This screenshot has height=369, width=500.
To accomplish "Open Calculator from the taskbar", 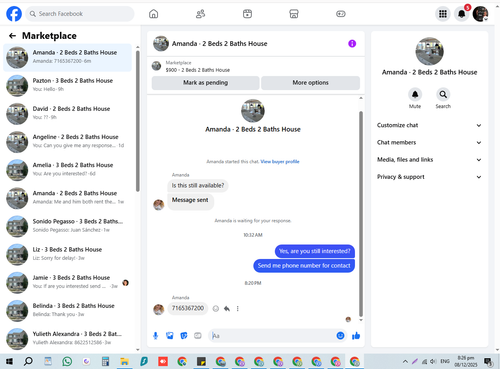I will pos(105,361).
